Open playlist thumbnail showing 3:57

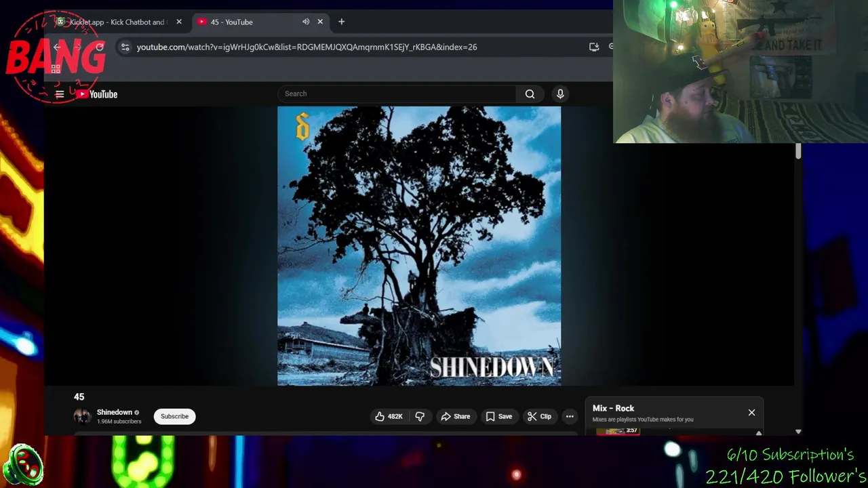tap(618, 430)
